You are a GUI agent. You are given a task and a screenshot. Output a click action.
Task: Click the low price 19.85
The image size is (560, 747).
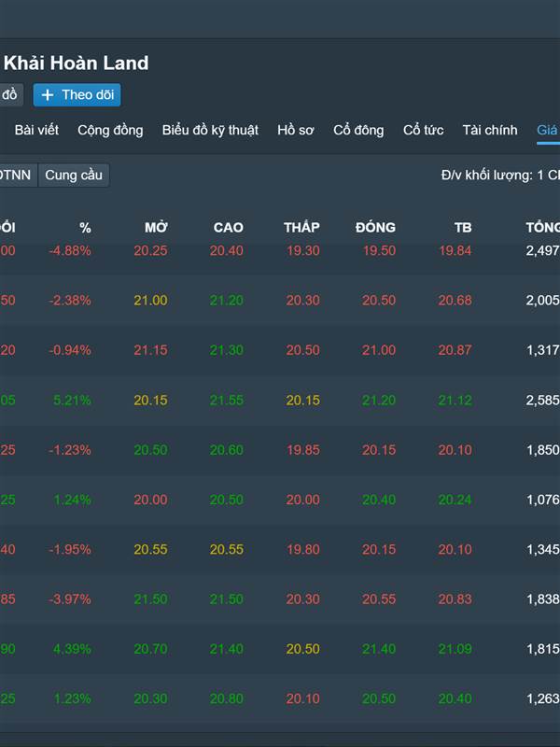(302, 450)
